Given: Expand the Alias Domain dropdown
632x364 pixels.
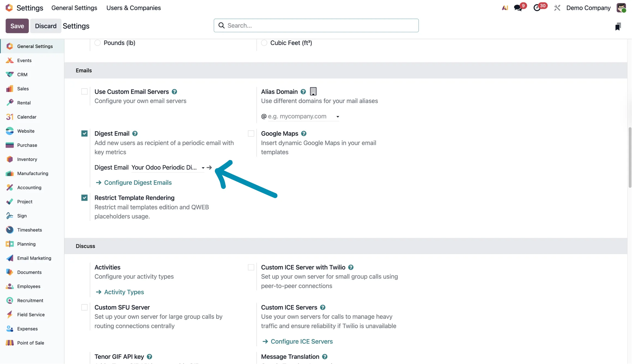Looking at the screenshot, I should (337, 117).
